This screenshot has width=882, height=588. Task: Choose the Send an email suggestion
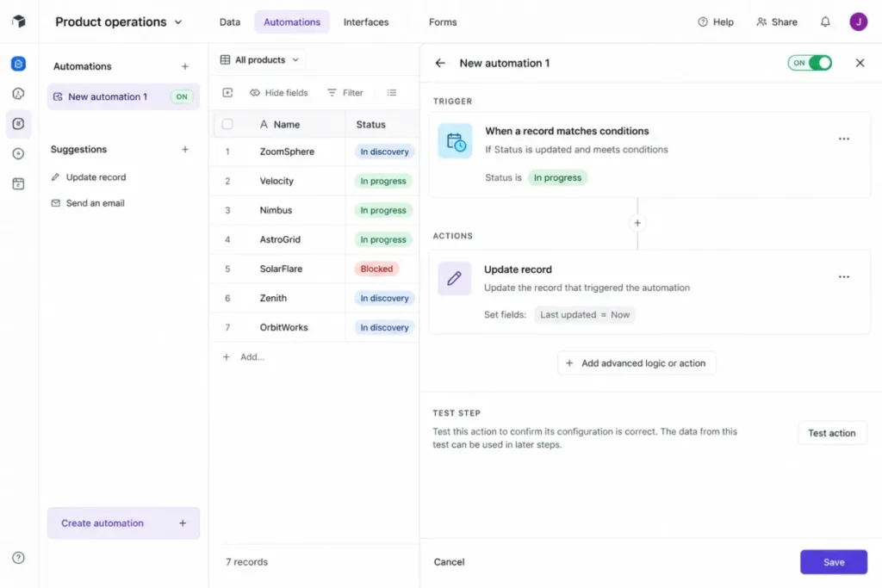click(89, 203)
